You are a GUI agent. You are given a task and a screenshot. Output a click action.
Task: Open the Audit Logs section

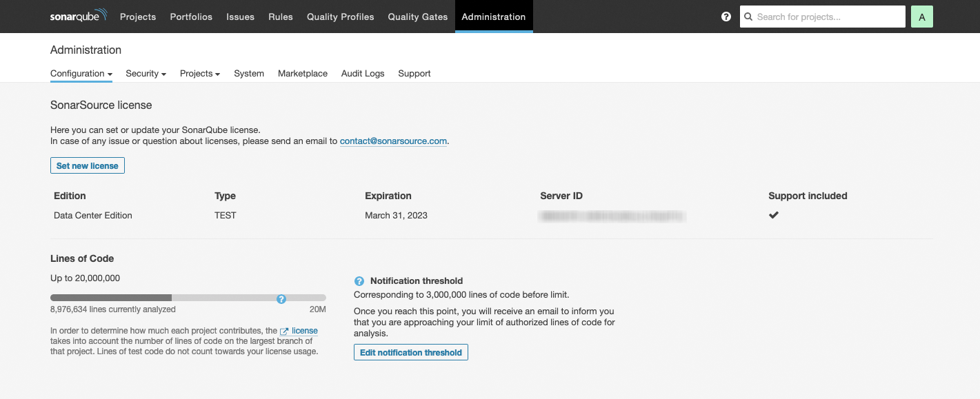click(x=363, y=73)
